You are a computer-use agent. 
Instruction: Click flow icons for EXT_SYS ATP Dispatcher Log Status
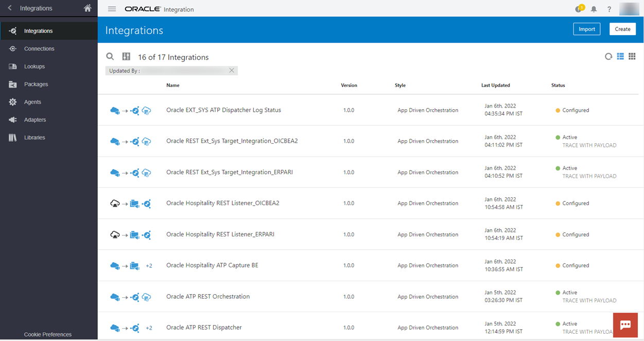(131, 111)
